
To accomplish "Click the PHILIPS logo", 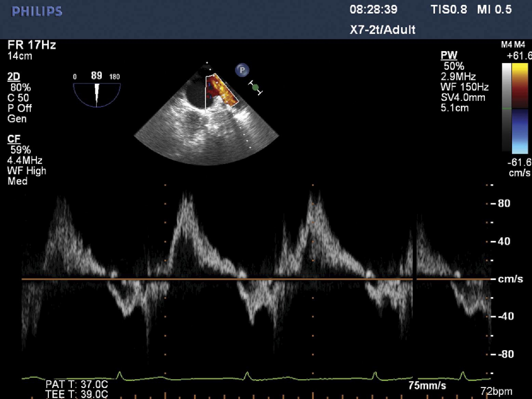I will tap(36, 11).
